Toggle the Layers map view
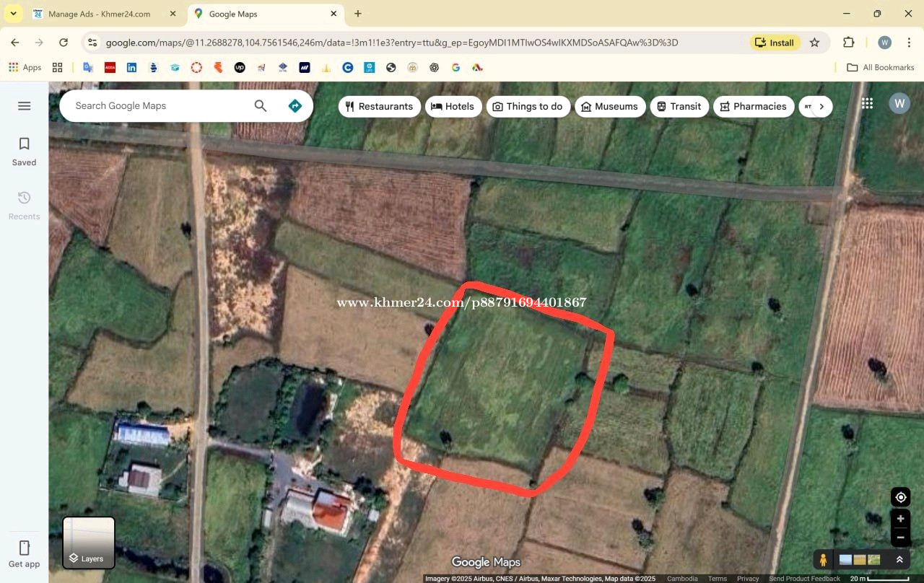The image size is (924, 583). [x=89, y=543]
